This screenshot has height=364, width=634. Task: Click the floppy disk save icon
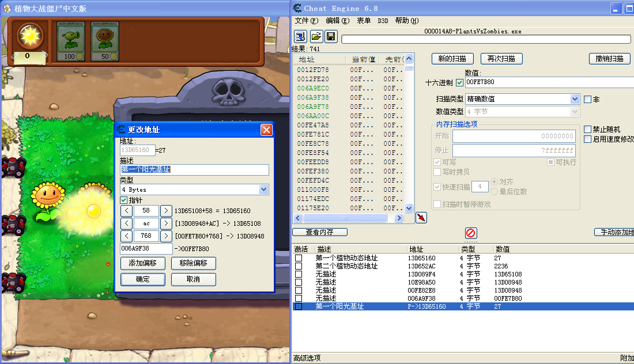[331, 37]
